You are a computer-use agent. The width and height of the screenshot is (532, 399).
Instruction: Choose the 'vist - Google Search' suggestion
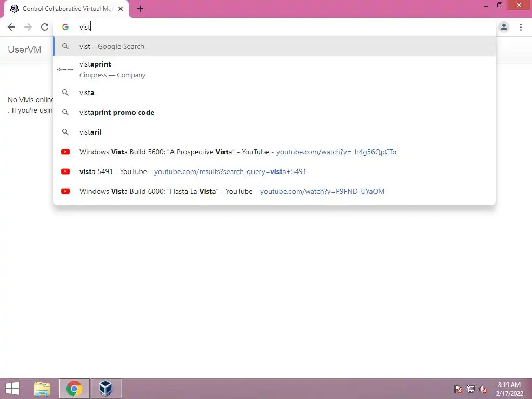pyautogui.click(x=274, y=46)
